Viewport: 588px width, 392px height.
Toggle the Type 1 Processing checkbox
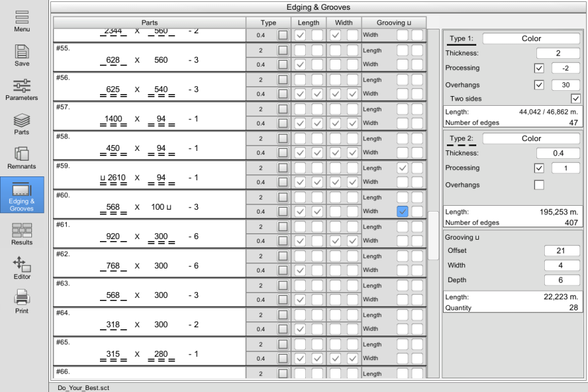(x=539, y=68)
